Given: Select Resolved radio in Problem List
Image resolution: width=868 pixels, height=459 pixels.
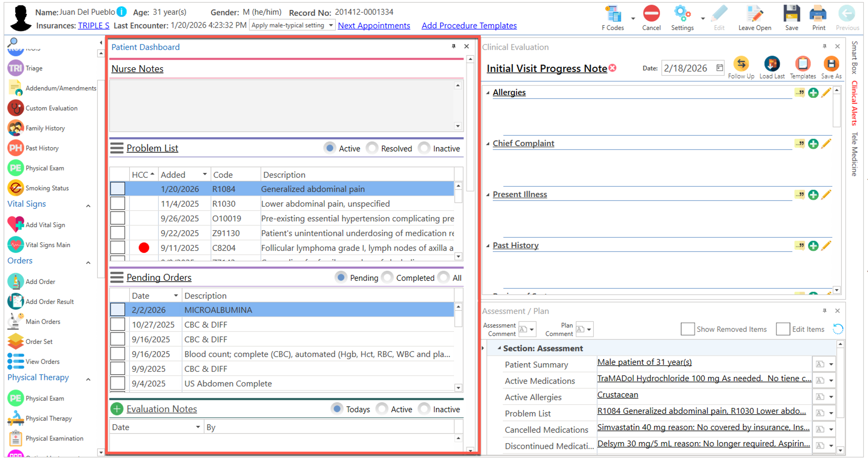Looking at the screenshot, I should [372, 148].
